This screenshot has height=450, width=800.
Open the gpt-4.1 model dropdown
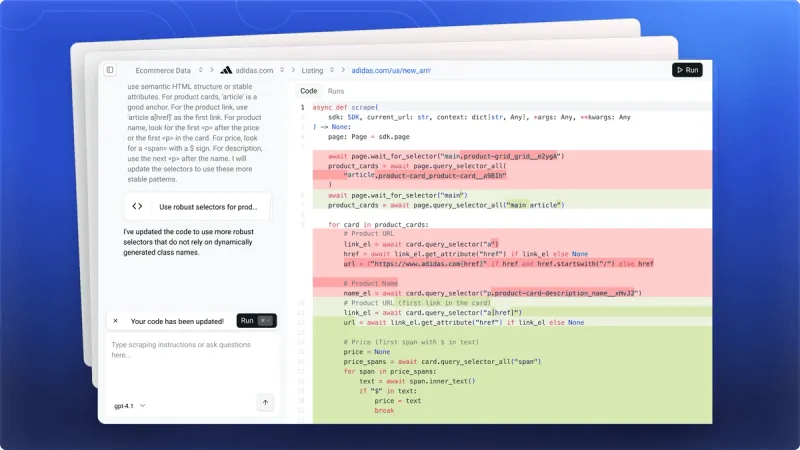(x=130, y=406)
